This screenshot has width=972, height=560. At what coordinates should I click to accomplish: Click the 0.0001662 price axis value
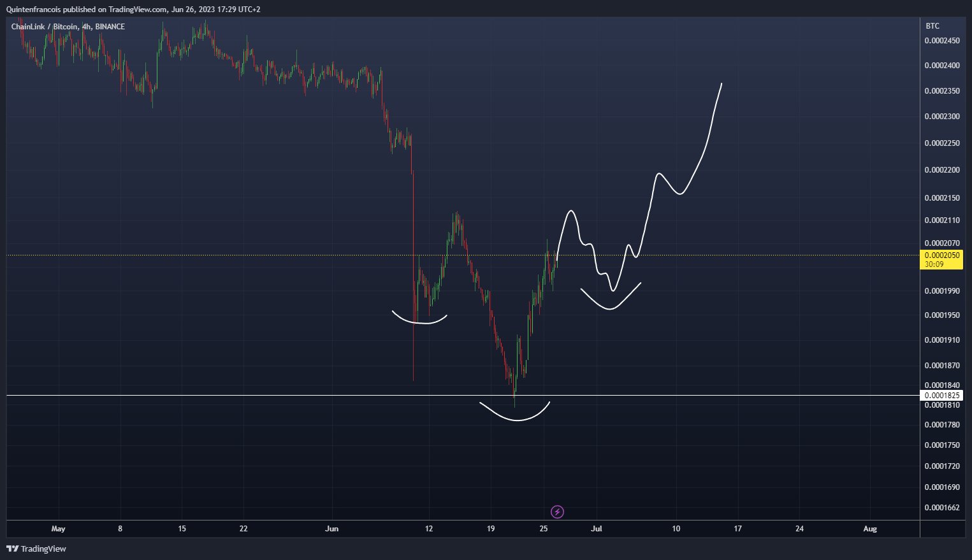click(x=942, y=508)
